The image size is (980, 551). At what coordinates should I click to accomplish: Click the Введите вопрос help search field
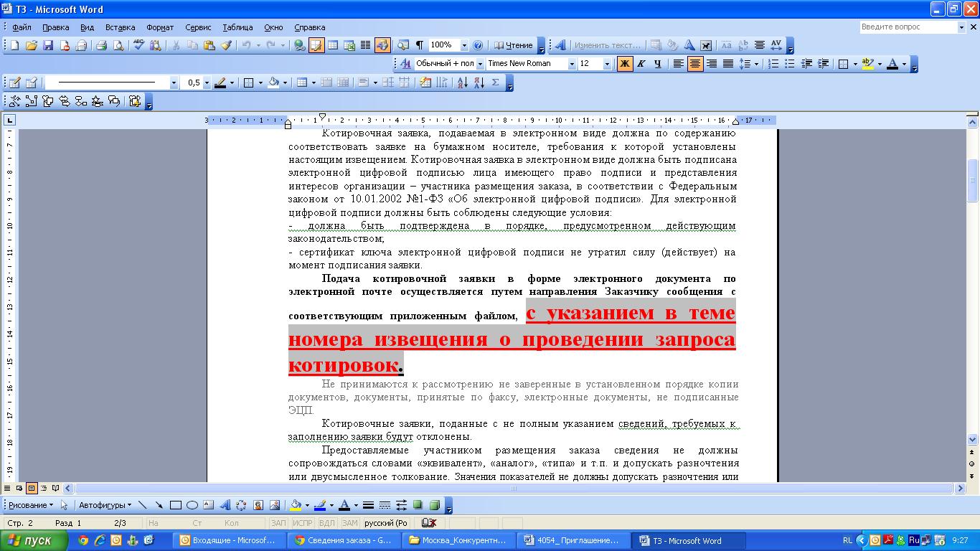click(908, 27)
